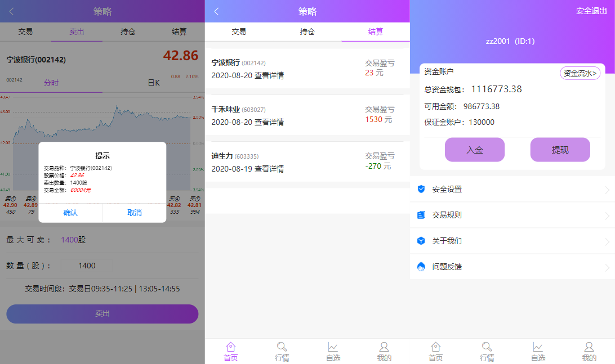Click 买⑤ quote 42.81

194,205
